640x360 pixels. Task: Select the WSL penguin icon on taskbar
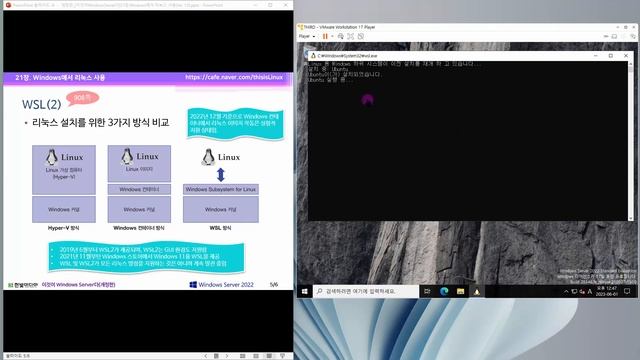pos(476,291)
